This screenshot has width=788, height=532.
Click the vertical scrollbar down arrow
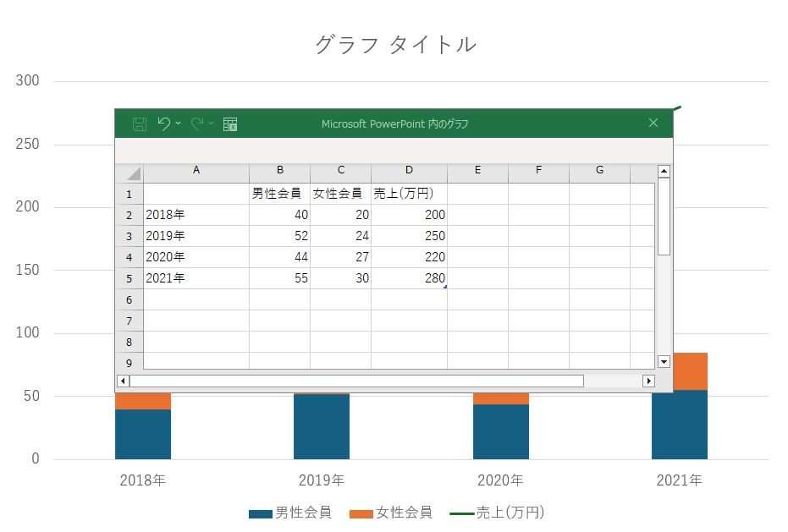(664, 361)
